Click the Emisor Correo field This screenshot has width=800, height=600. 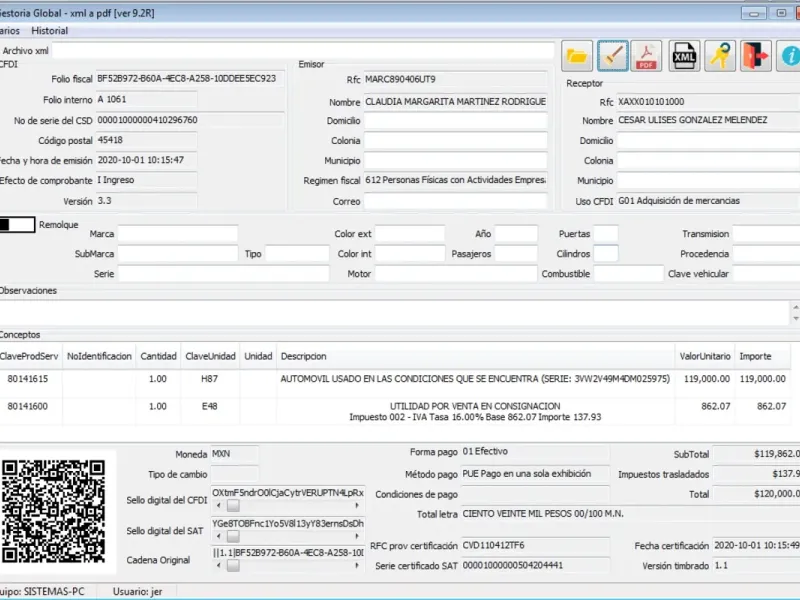(x=455, y=201)
